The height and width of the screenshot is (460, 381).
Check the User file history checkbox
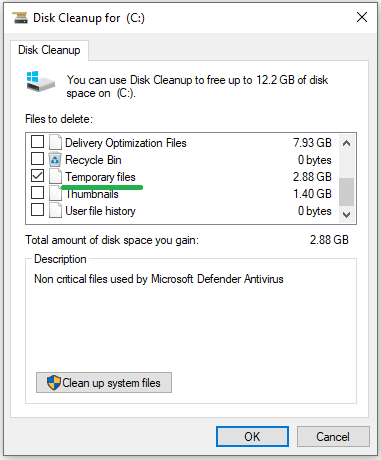pos(37,210)
